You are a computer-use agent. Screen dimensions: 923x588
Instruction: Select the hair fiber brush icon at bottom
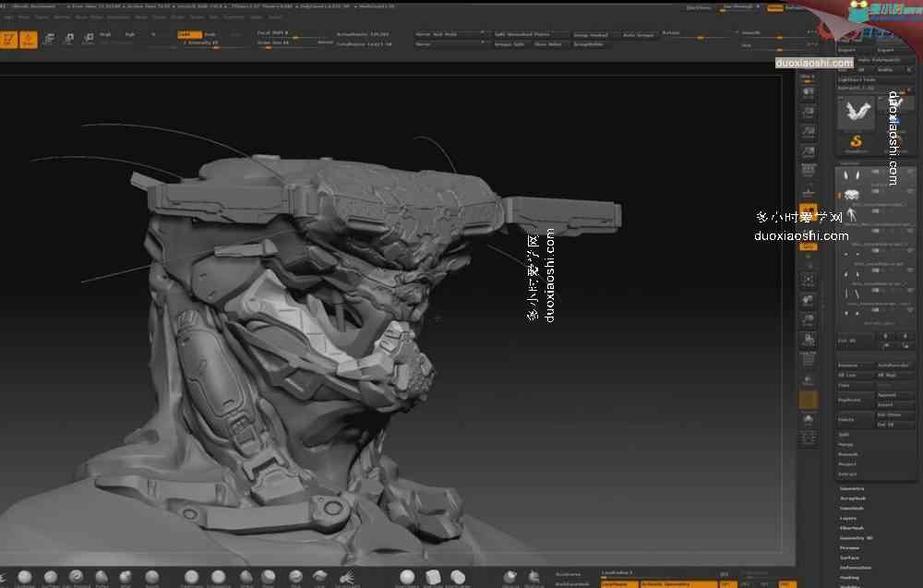point(348,577)
